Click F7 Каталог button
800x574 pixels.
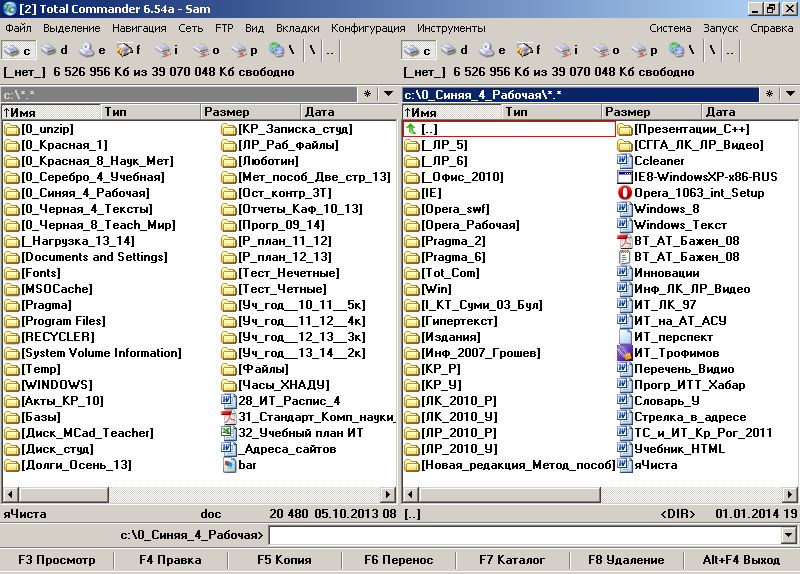pyautogui.click(x=512, y=560)
